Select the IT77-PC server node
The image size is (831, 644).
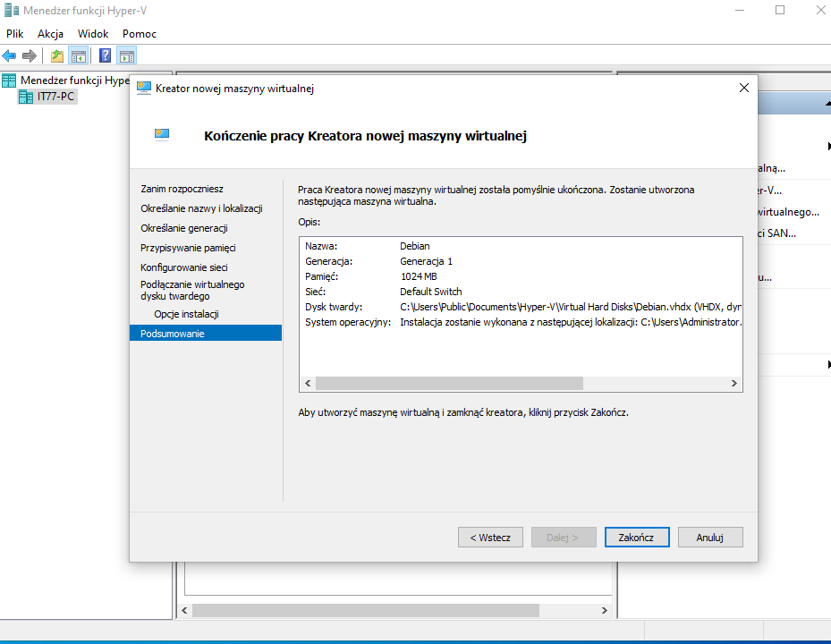tap(55, 97)
